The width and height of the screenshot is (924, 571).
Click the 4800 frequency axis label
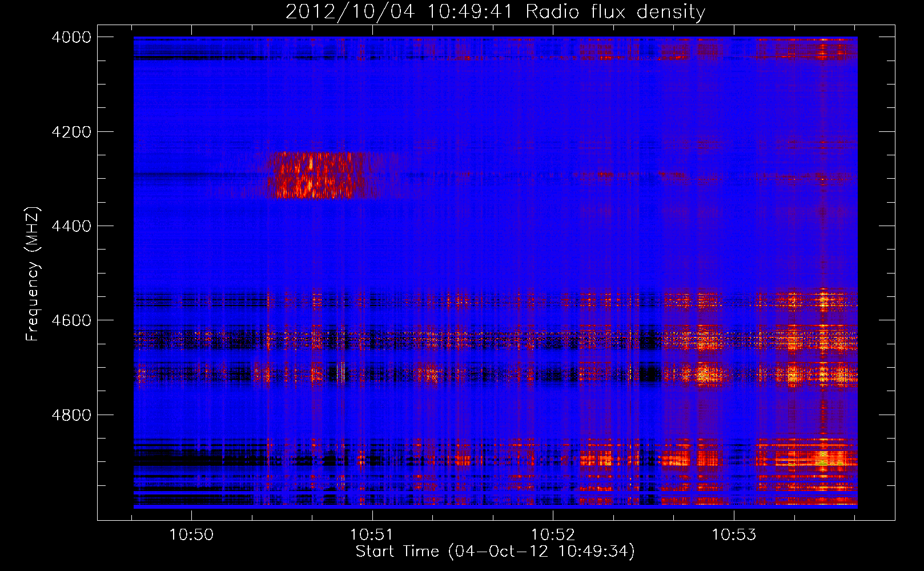pyautogui.click(x=71, y=415)
